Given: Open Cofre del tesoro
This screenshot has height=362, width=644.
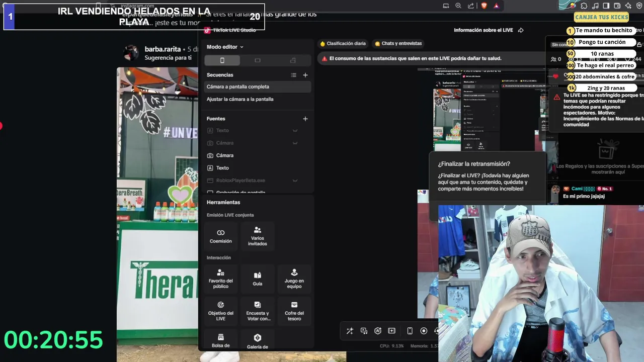Looking at the screenshot, I should 294,311.
